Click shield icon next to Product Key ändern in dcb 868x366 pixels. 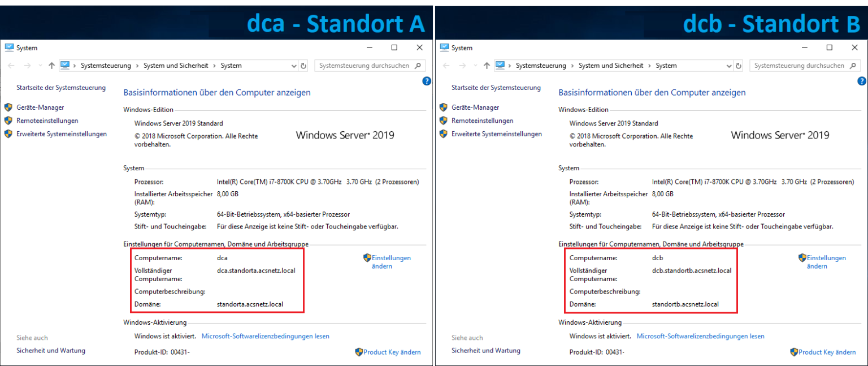tap(793, 352)
